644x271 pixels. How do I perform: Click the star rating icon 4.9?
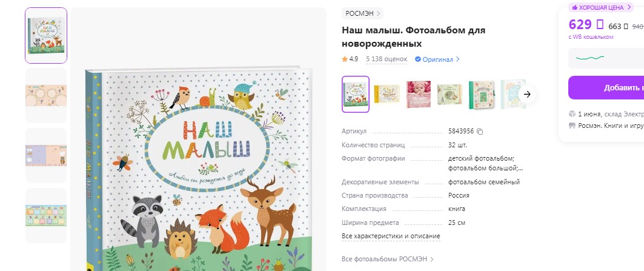[x=345, y=59]
